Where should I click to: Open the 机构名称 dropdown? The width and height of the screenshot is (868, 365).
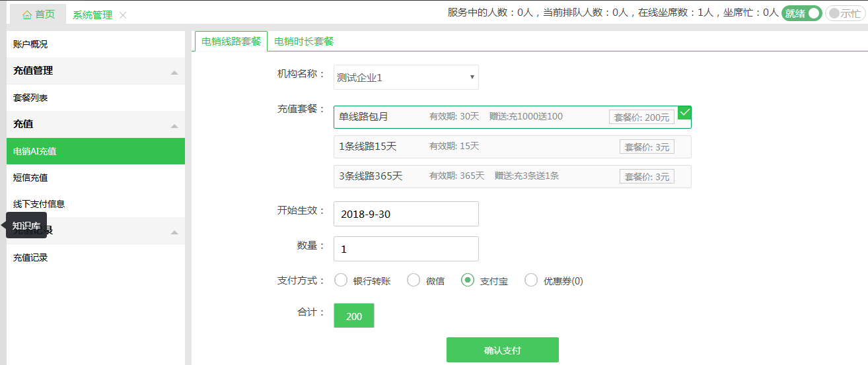point(406,77)
